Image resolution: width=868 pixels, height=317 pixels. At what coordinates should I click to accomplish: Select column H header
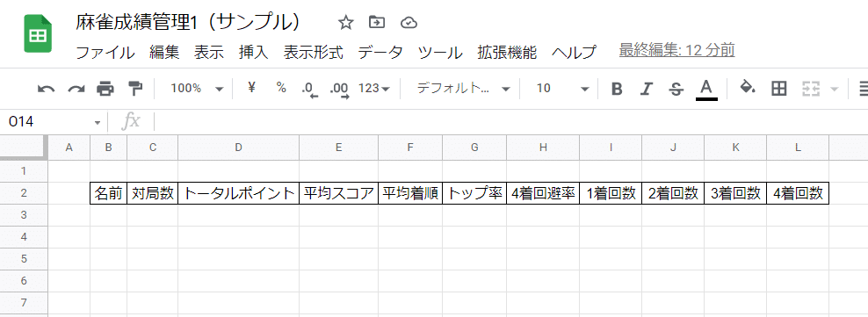[543, 148]
